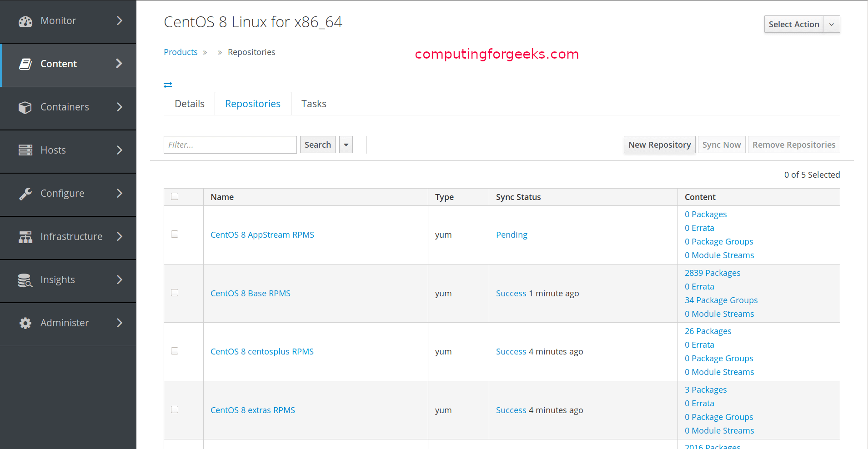Open the CentOS 8 AppStream RPMS repository
Image resolution: width=868 pixels, height=449 pixels.
click(x=262, y=235)
